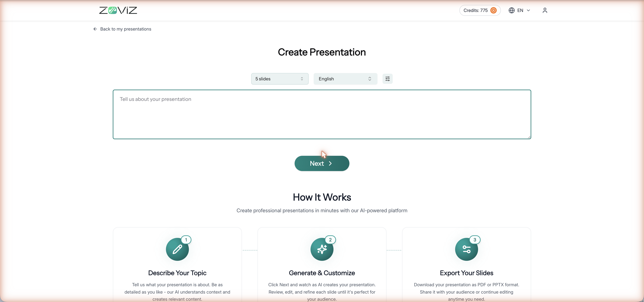This screenshot has height=302, width=644.
Task: Click the Generate & Customize heading
Action: click(322, 273)
